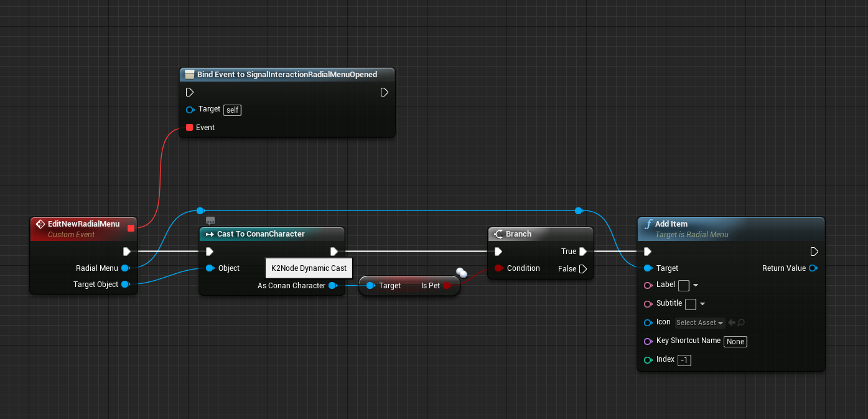Click the browse magnifier icon beside Icon asset

(x=741, y=322)
